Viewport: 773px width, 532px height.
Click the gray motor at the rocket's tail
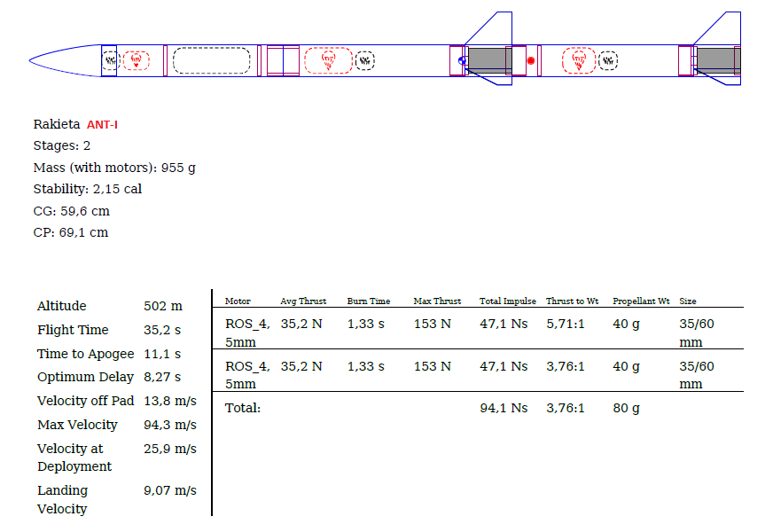point(716,60)
